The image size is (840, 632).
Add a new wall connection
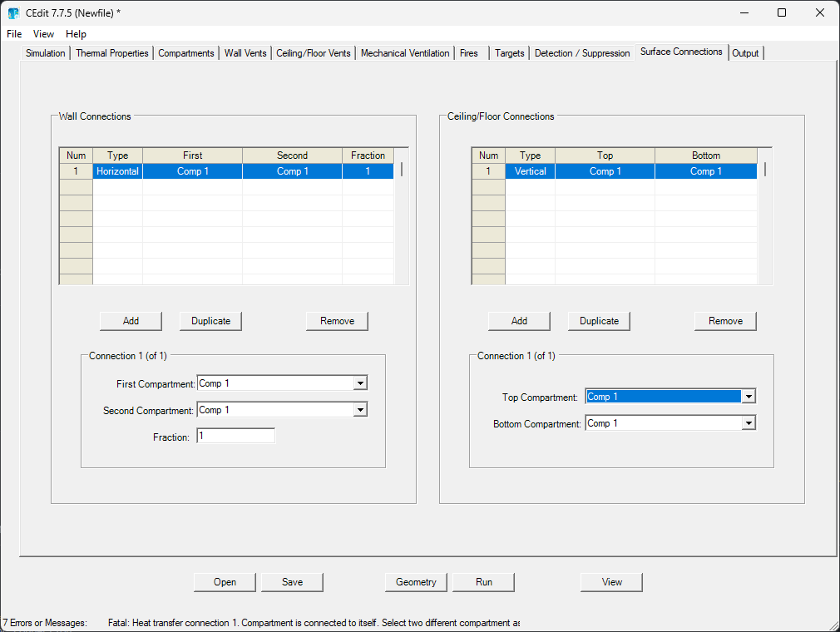point(131,321)
